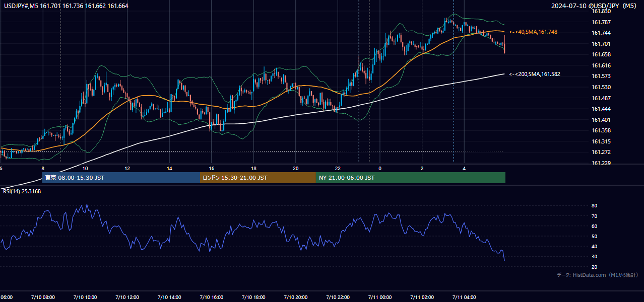Click RSI scale level 80
The width and height of the screenshot is (644, 302).
(x=595, y=206)
